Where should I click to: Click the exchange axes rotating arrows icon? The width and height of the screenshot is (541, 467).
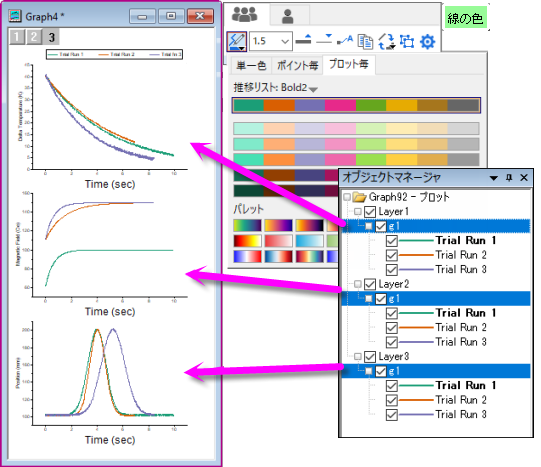[x=386, y=42]
